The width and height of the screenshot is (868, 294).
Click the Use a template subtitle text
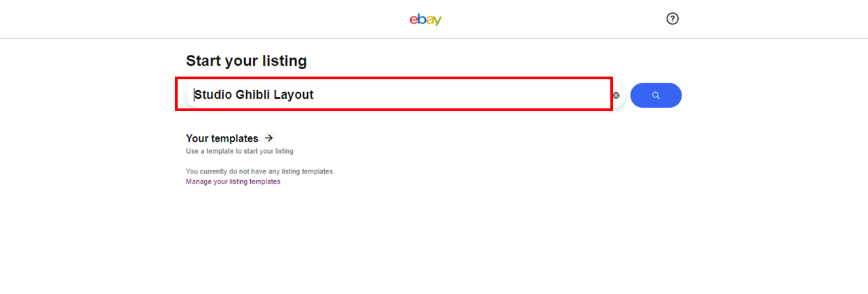coord(239,151)
